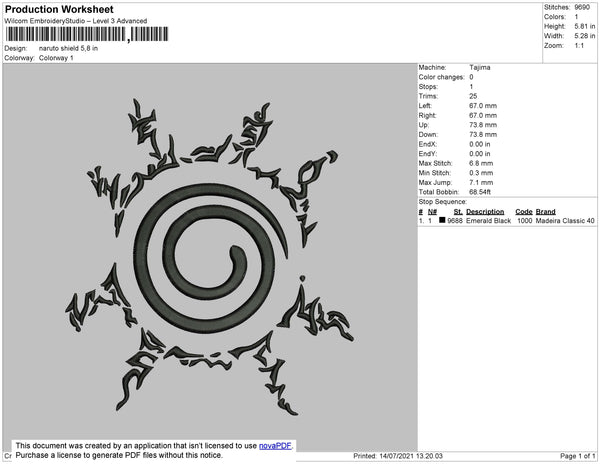This screenshot has width=600, height=464.
Task: Click the Max Stitch value 6.8 mm
Action: click(481, 163)
